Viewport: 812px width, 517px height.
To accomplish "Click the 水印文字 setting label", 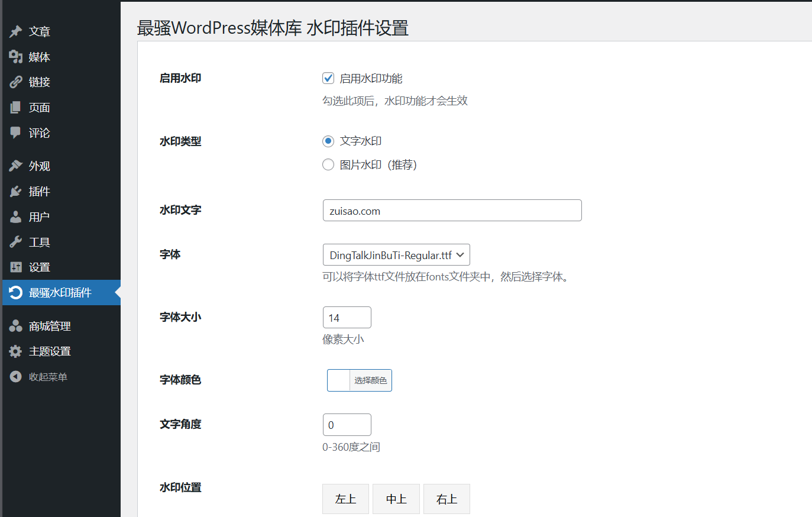I will pos(180,210).
